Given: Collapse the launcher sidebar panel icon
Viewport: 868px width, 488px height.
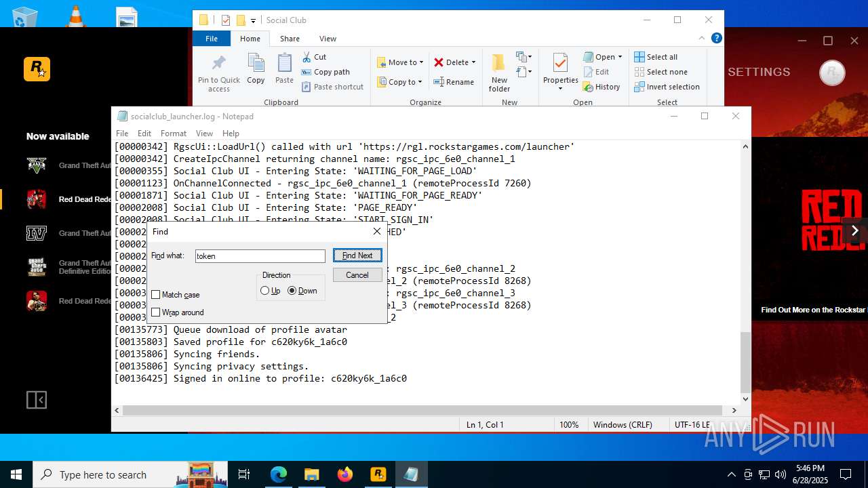Looking at the screenshot, I should point(37,400).
